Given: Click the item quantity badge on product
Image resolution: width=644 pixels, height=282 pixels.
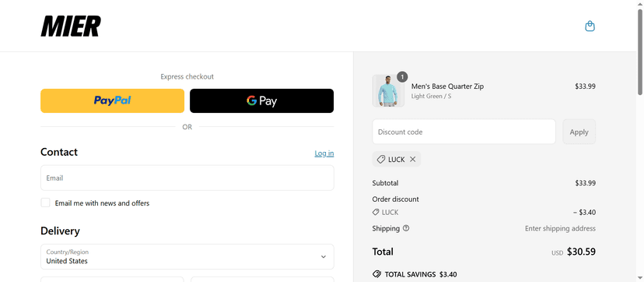Looking at the screenshot, I should (403, 77).
